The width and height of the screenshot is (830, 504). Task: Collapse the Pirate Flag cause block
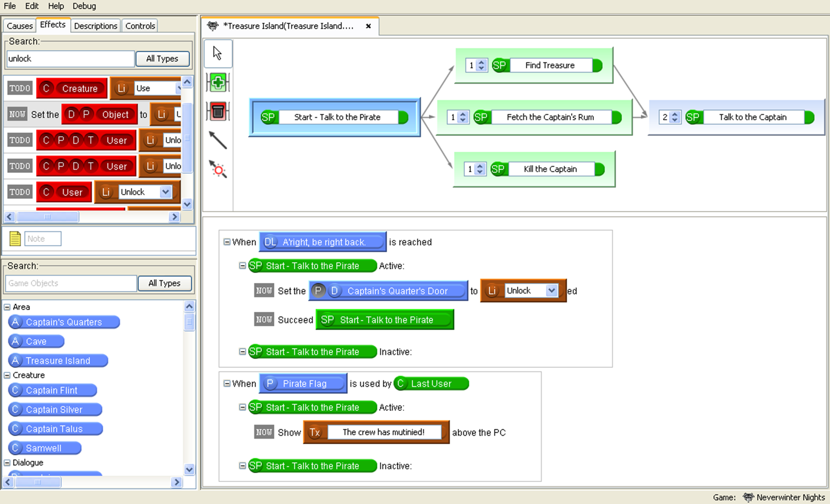[227, 384]
